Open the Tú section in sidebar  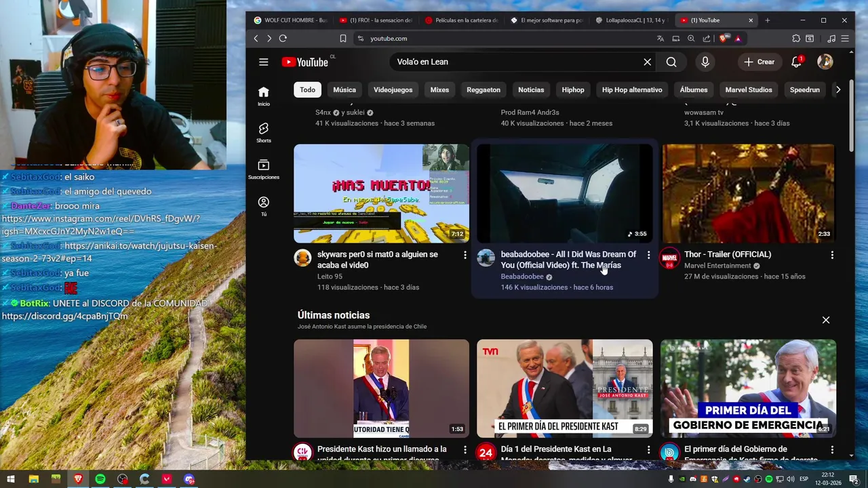point(264,206)
